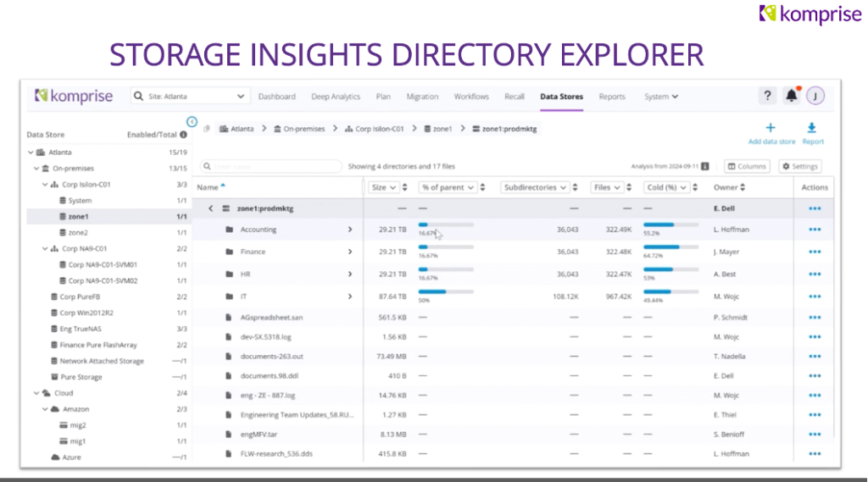
Task: Open actions menu for AGspreadsheet.san
Action: tap(815, 318)
